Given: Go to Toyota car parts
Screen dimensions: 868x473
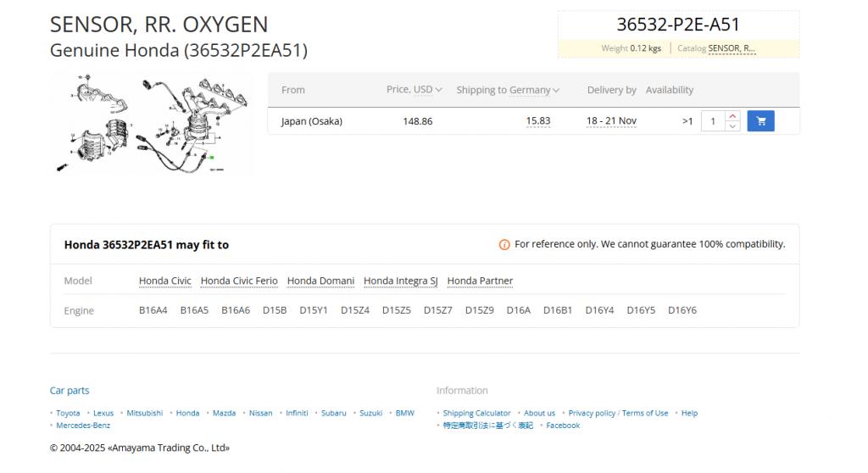Looking at the screenshot, I should coord(68,414).
